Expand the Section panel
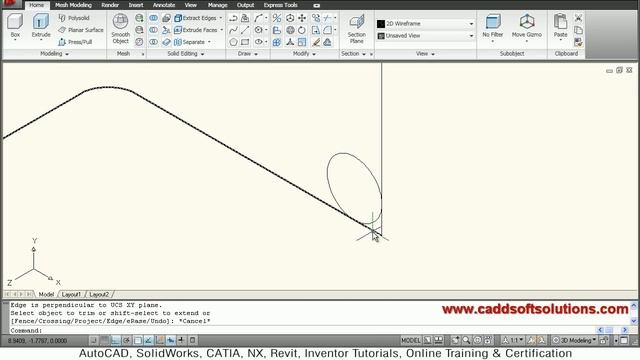This screenshot has width=640, height=360. (353, 53)
